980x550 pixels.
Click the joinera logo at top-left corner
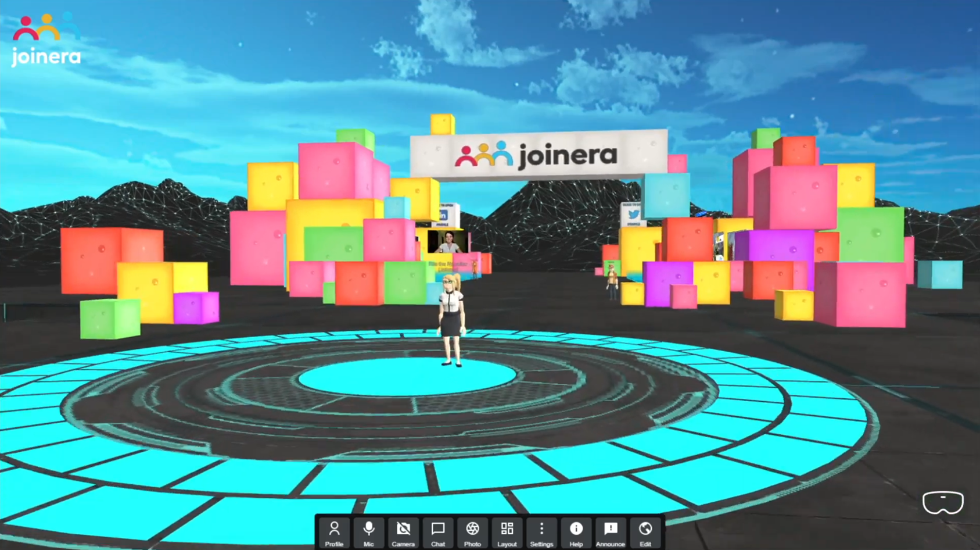coord(46,40)
